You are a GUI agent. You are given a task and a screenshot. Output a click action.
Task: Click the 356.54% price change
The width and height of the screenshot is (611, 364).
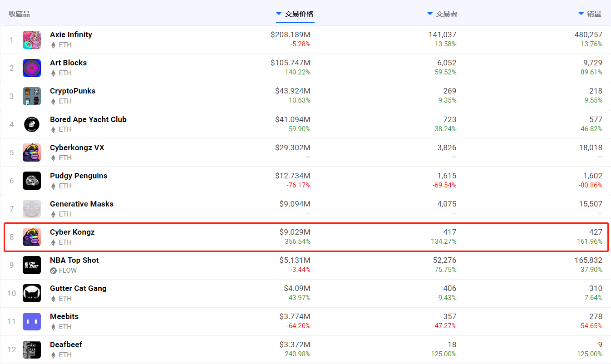pyautogui.click(x=298, y=241)
